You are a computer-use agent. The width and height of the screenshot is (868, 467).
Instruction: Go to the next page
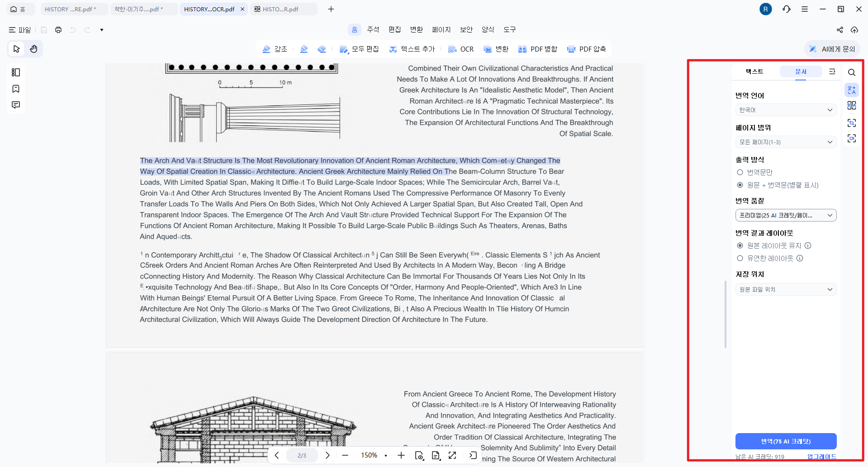327,455
